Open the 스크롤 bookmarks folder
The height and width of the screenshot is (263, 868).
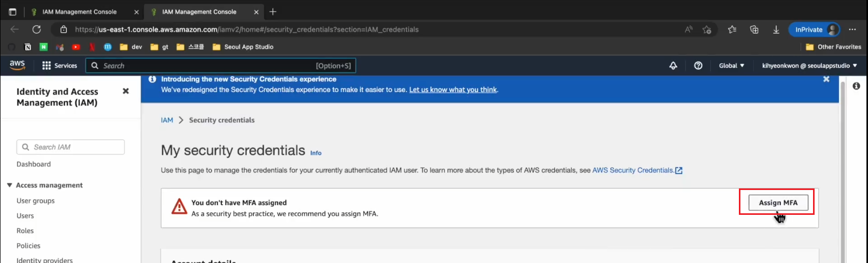pos(190,47)
